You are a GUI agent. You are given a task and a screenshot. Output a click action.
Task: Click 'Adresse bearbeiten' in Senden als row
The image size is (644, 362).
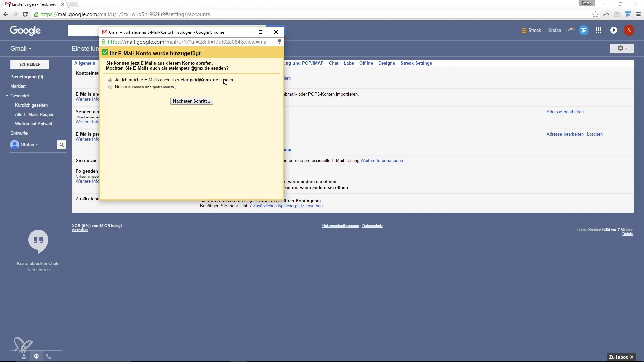(x=565, y=112)
